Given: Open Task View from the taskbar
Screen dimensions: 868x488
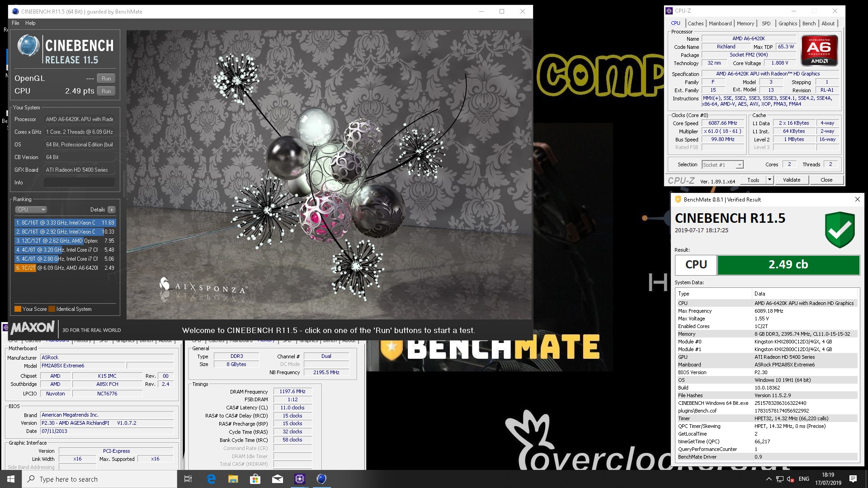Looking at the screenshot, I should tap(188, 479).
